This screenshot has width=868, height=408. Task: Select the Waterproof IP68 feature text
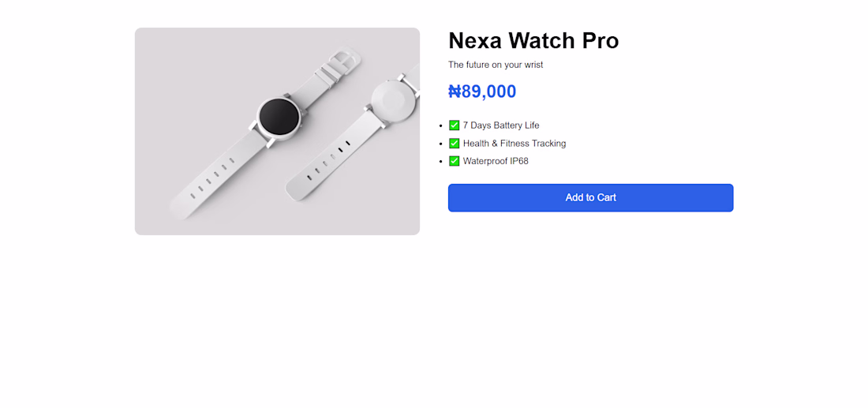496,161
